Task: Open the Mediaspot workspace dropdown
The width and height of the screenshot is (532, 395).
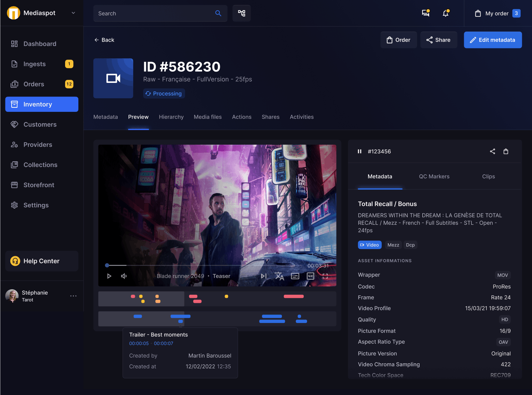Action: (73, 13)
